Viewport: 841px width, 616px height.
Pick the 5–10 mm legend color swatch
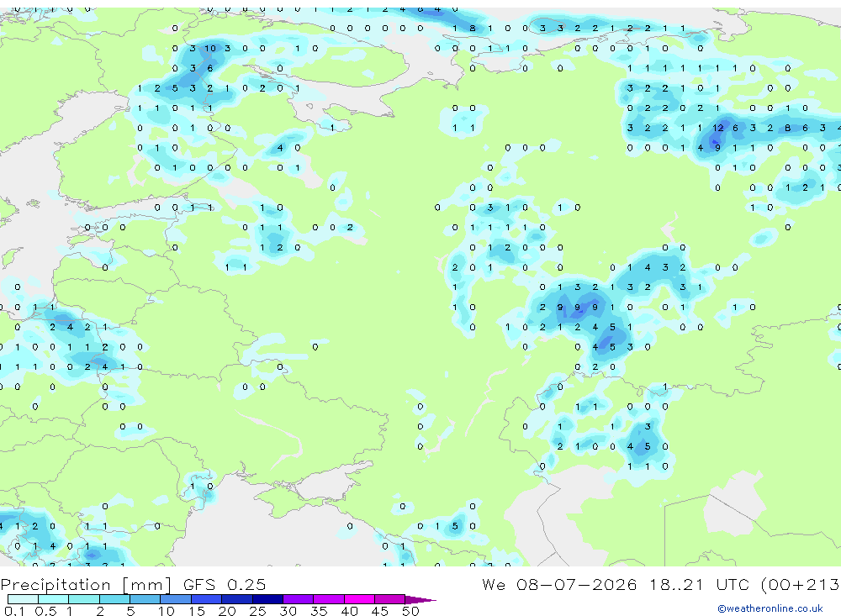pos(145,599)
